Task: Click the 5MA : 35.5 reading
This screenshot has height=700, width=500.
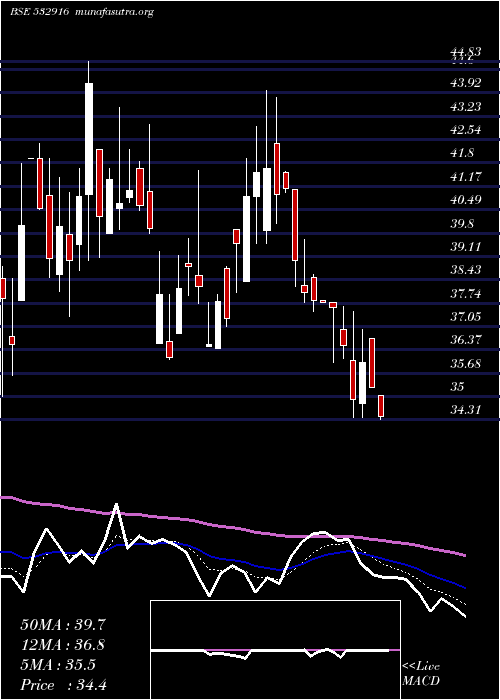Action: (58, 665)
